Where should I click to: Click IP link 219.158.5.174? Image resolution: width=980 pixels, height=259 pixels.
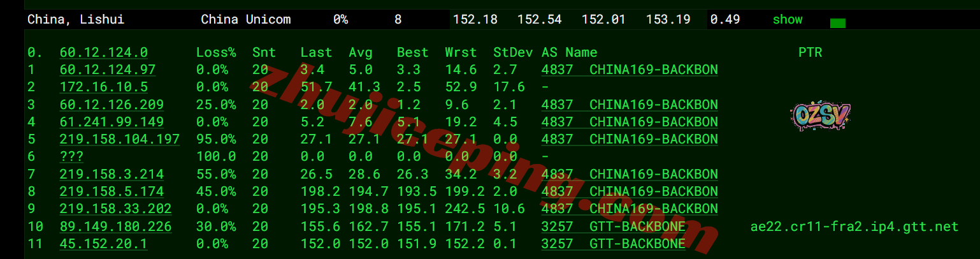[112, 191]
